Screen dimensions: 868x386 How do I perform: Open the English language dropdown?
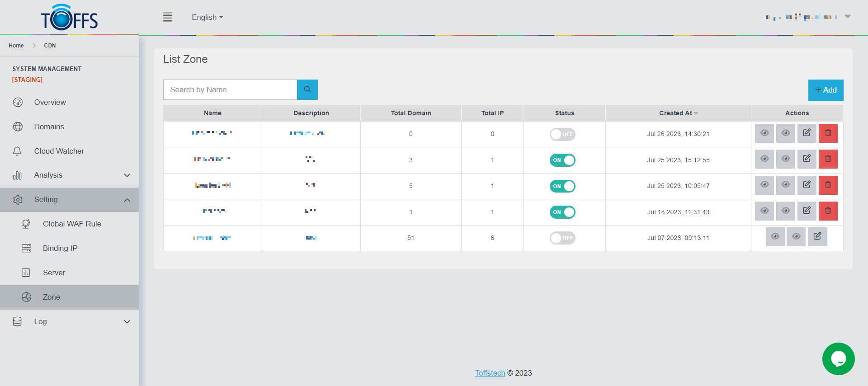(x=207, y=17)
